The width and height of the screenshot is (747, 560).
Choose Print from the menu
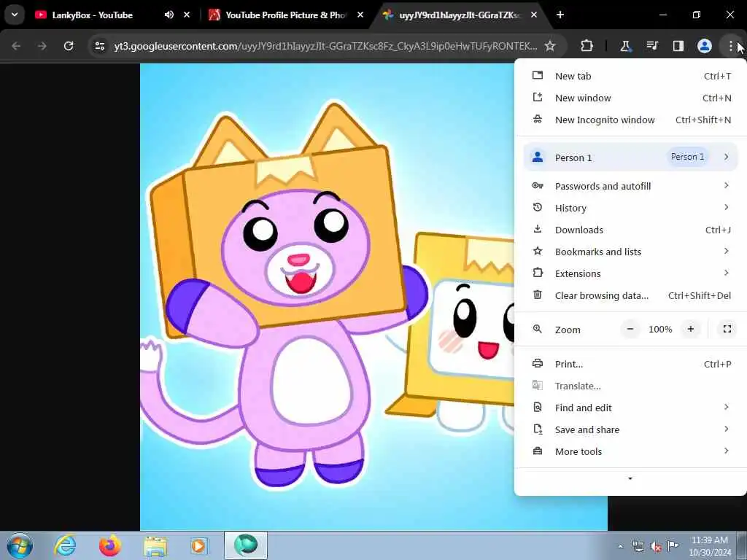[x=631, y=365]
